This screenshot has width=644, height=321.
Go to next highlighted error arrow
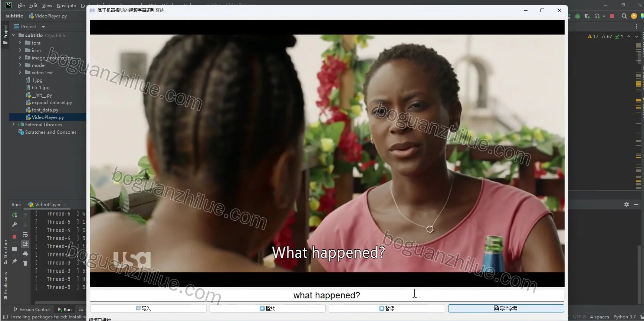[637, 36]
